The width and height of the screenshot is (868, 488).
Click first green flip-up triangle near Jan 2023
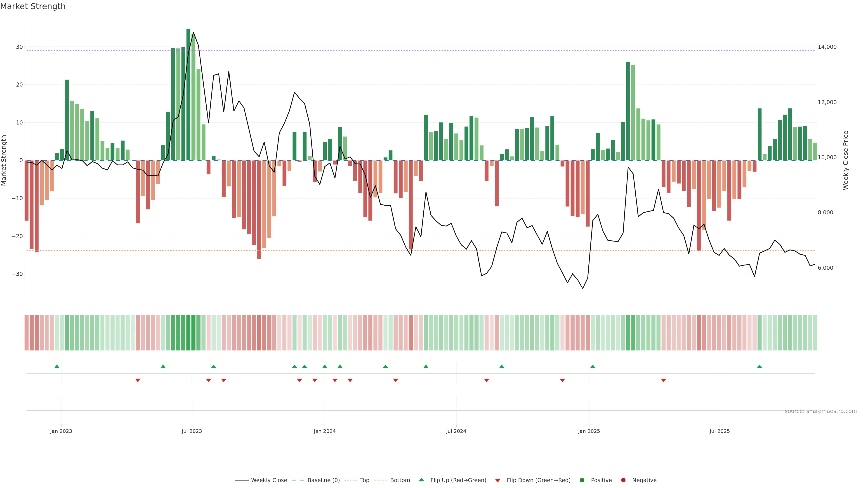(57, 366)
